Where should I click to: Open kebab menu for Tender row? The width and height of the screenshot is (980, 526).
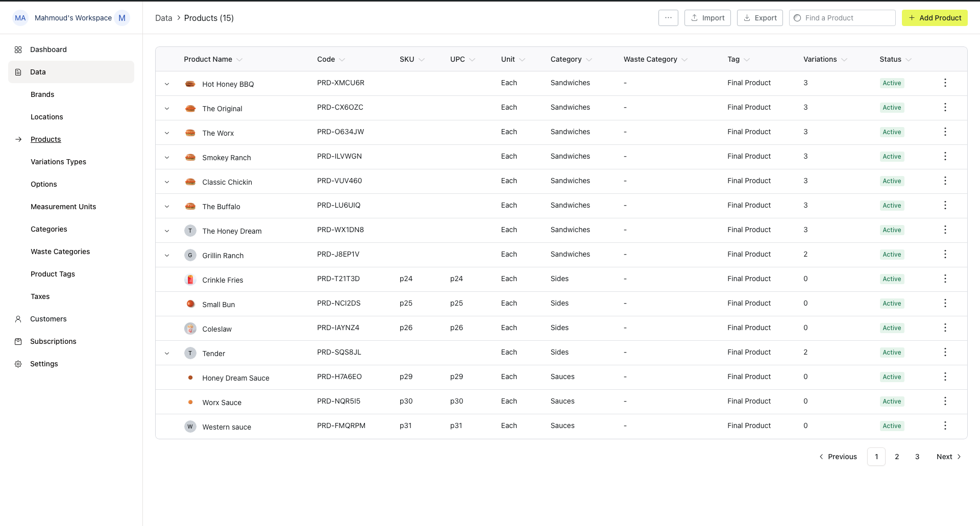[945, 352]
